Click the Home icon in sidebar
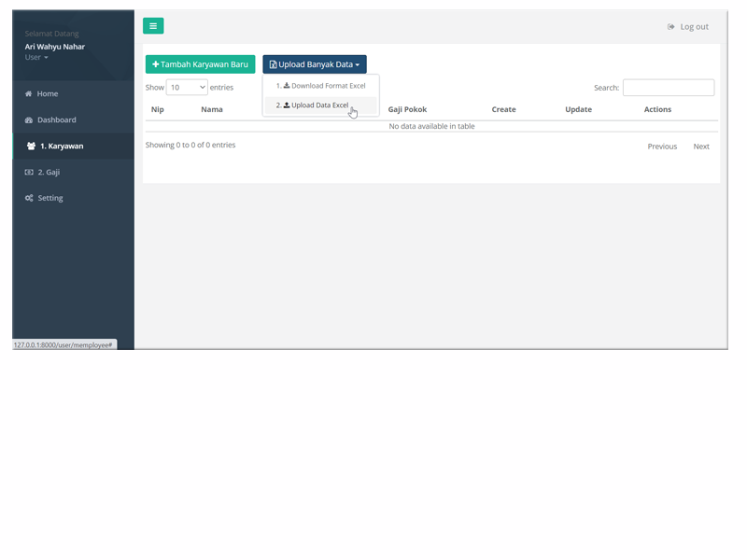Screen dimensions: 747x560 click(29, 94)
